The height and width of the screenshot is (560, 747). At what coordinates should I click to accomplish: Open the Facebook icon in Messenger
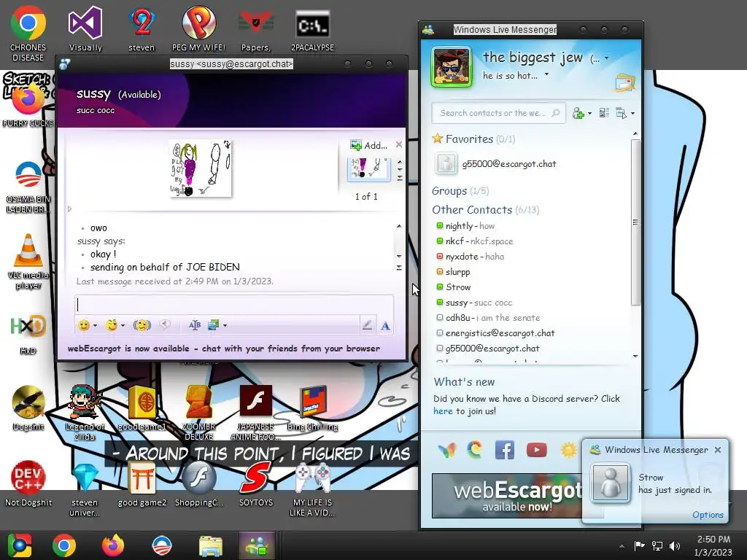pyautogui.click(x=505, y=449)
